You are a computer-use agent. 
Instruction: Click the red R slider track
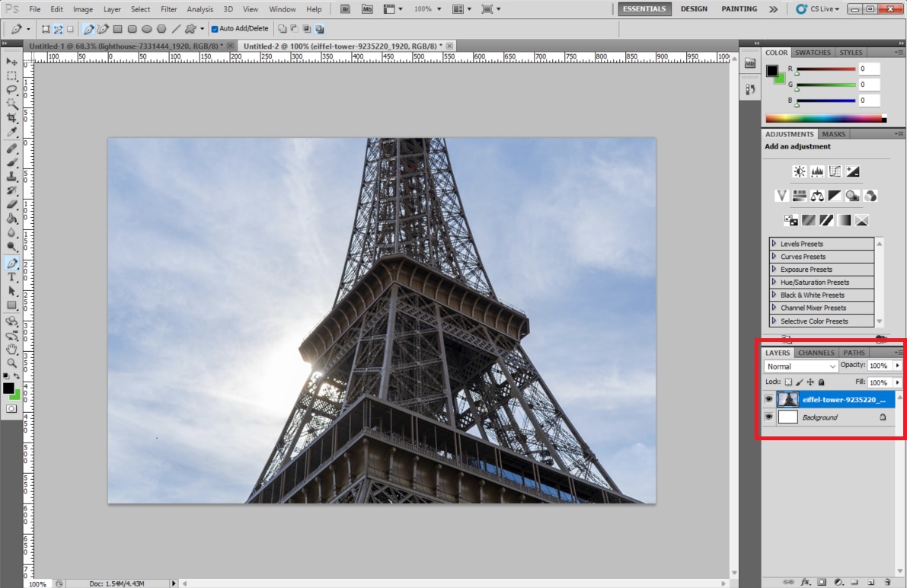(x=826, y=69)
